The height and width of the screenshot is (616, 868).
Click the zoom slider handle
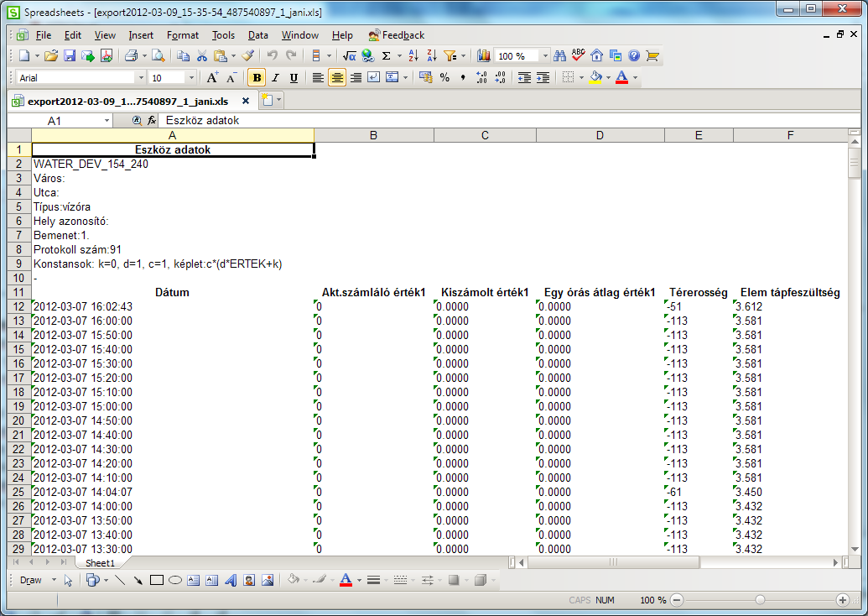(760, 600)
